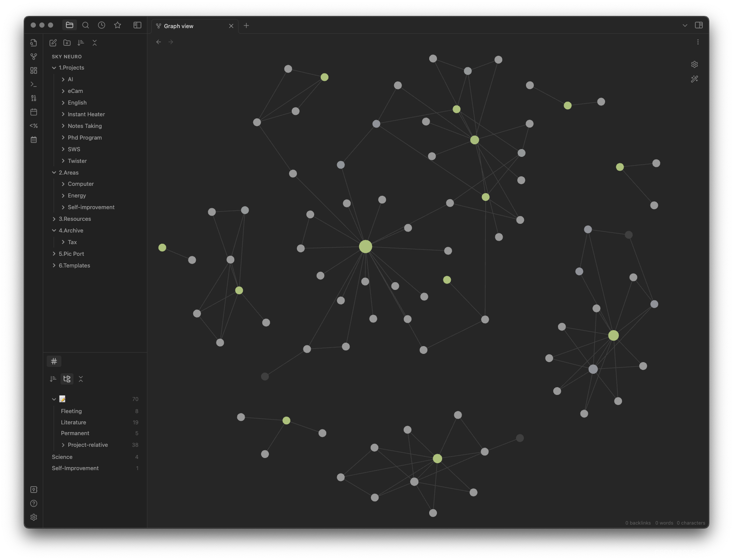Open more options three-dot menu
The width and height of the screenshot is (733, 560).
pos(698,42)
